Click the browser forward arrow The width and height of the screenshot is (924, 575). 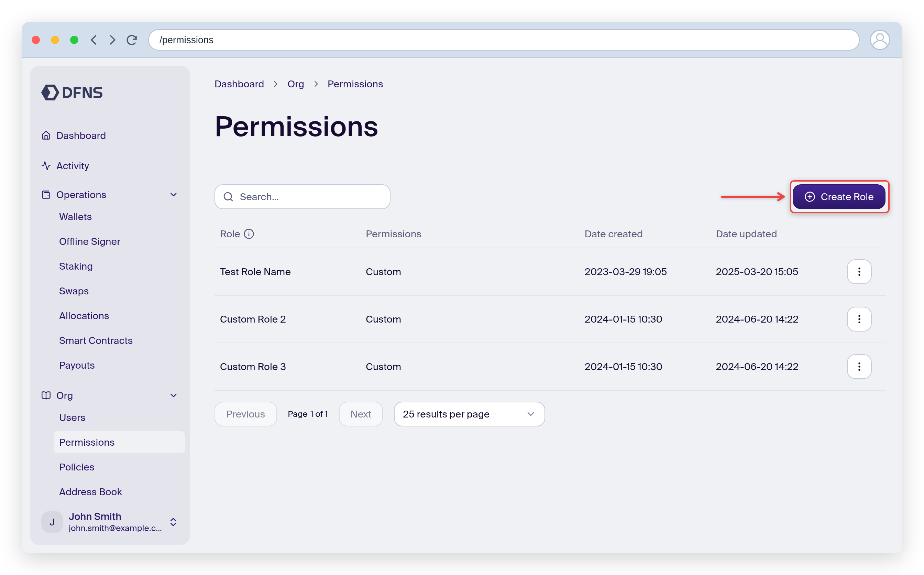[x=112, y=40]
